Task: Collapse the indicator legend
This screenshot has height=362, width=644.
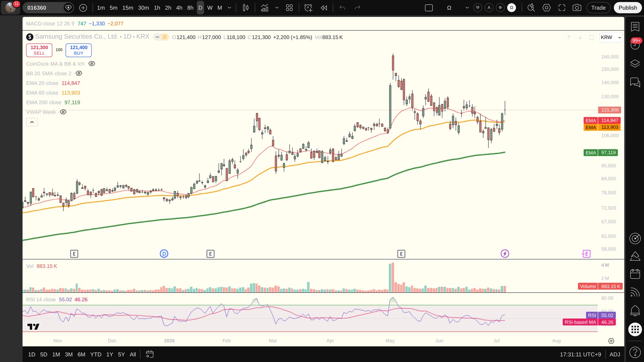Action: [32, 122]
